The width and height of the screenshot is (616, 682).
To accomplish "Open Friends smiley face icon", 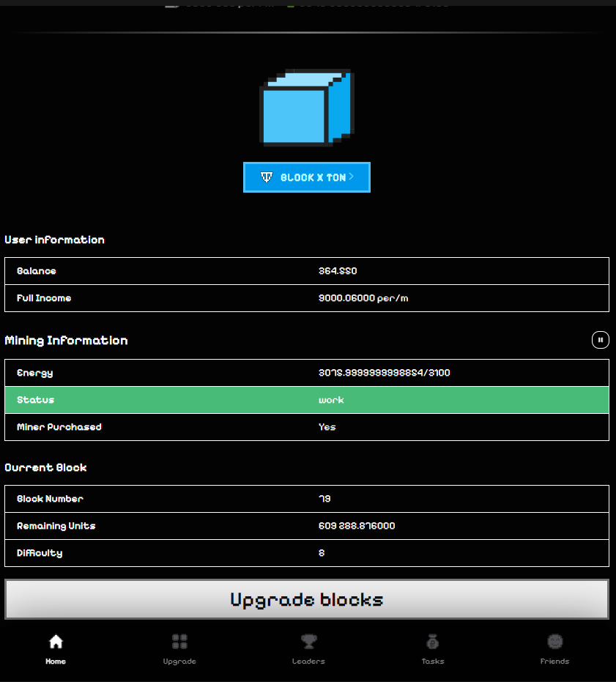I will 554,641.
